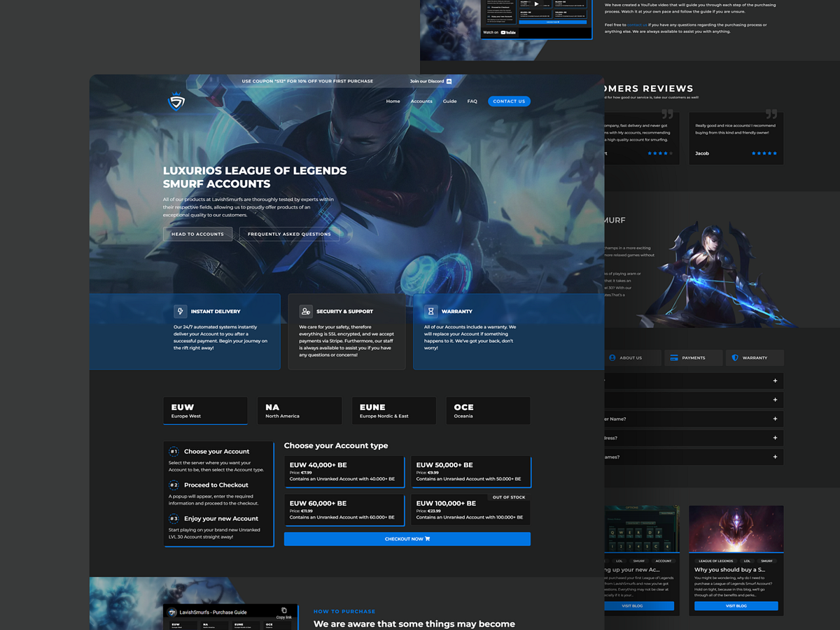Click the LavishSmurfs shield logo
This screenshot has width=840, height=630.
point(176,102)
